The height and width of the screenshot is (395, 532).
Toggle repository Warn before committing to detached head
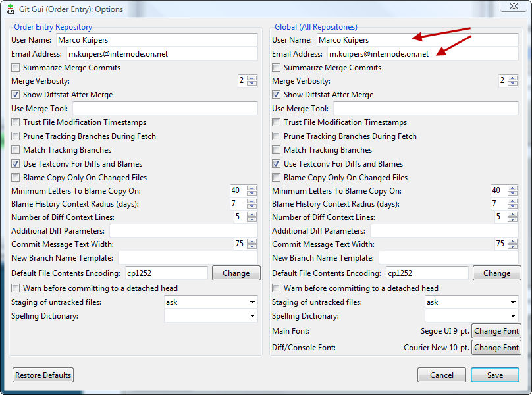(x=16, y=288)
